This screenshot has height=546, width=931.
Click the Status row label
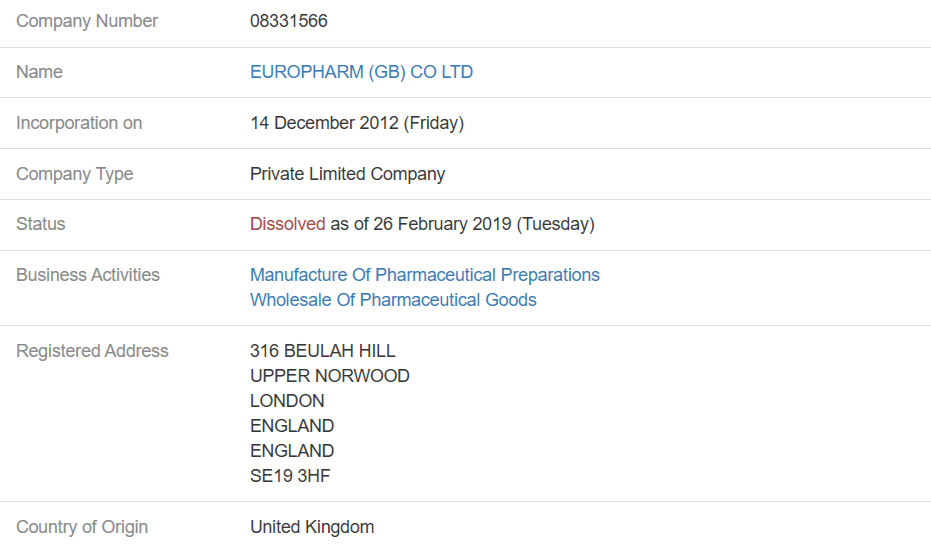[40, 224]
